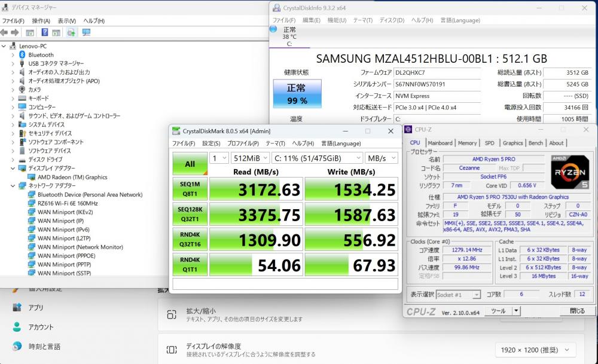This screenshot has height=364, width=598.
Task: Run the RND4K Q32T16 test
Action: click(190, 239)
